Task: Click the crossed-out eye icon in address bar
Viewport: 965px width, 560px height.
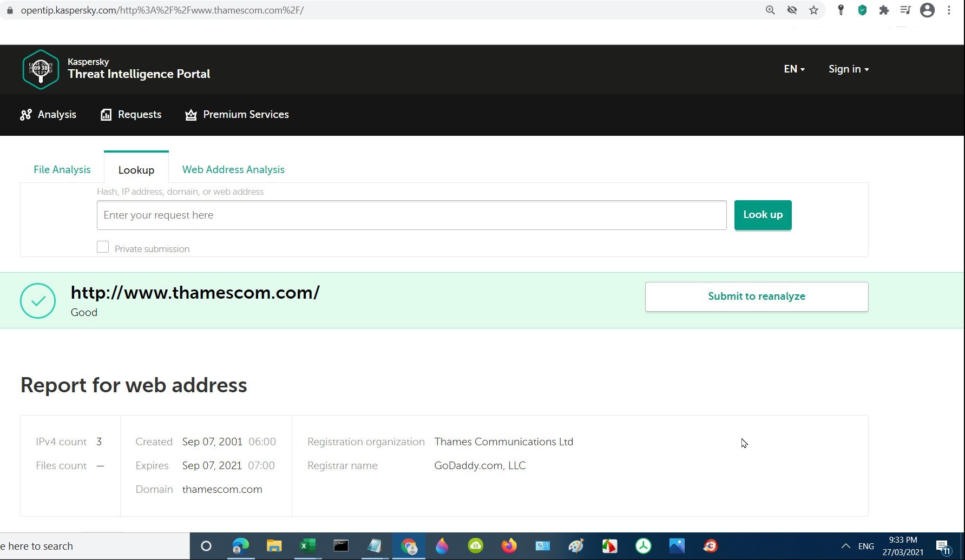Action: tap(792, 10)
